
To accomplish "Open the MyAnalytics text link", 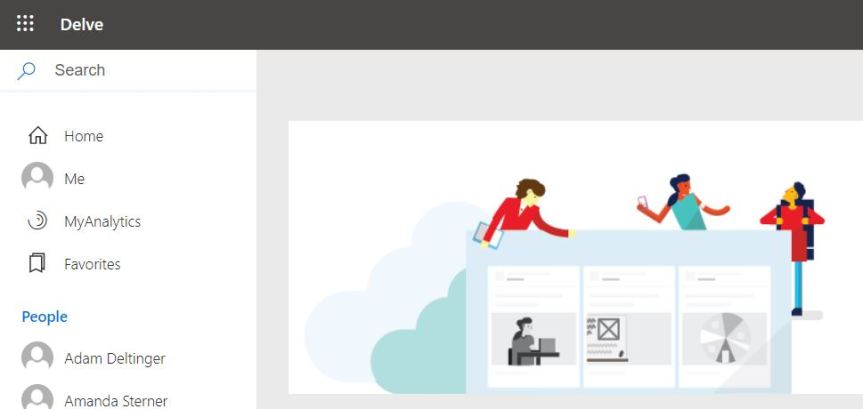I will (102, 222).
